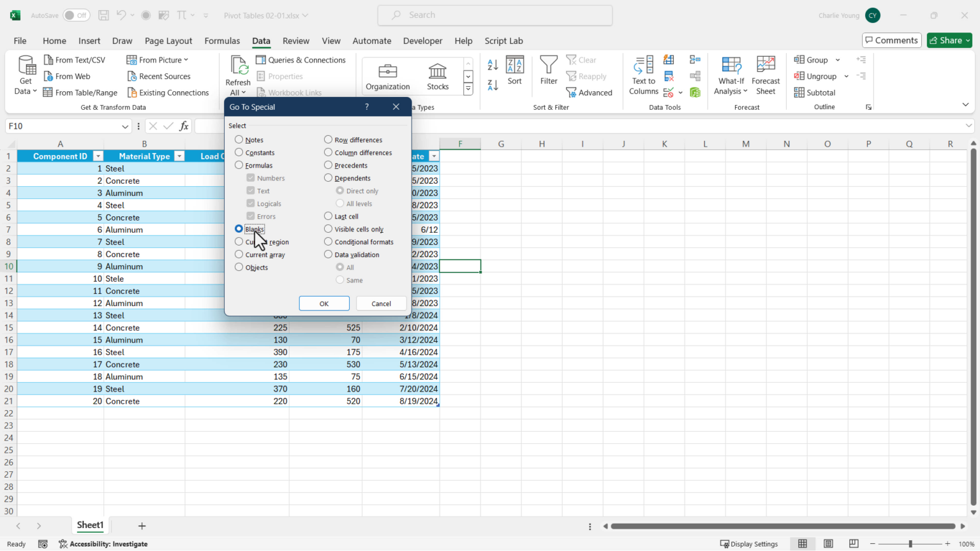Select the Constants radio option
This screenshot has width=980, height=551.
point(239,152)
